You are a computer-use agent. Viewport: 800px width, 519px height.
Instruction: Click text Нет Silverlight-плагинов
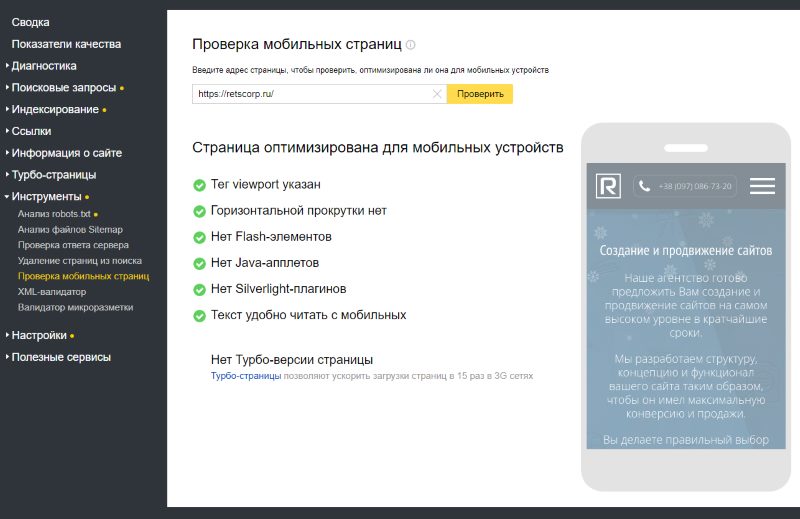pyautogui.click(x=279, y=289)
